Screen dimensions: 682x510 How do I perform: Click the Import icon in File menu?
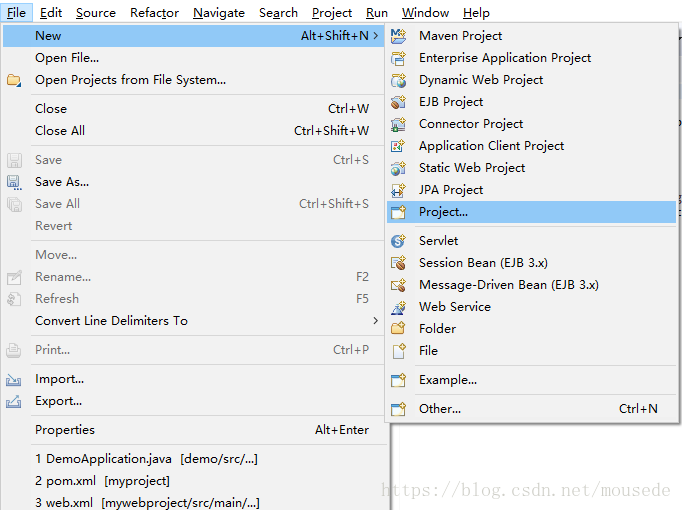click(x=14, y=380)
